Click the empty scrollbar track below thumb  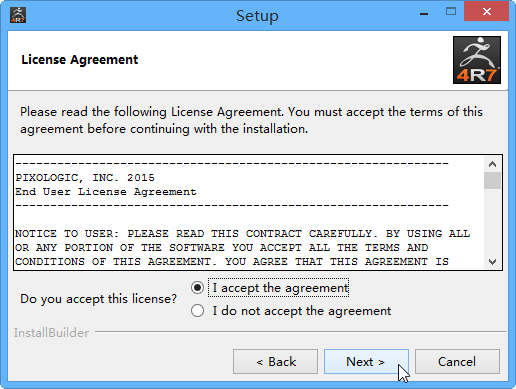pyautogui.click(x=492, y=222)
